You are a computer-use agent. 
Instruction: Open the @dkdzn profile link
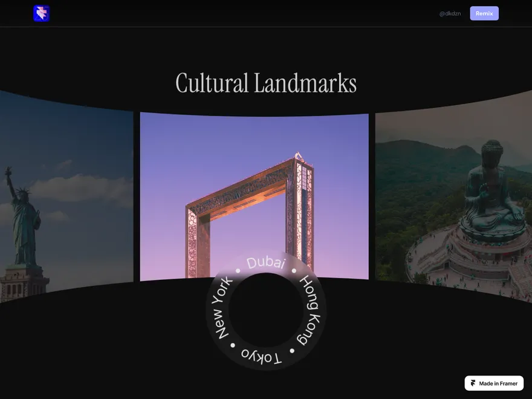coord(450,13)
